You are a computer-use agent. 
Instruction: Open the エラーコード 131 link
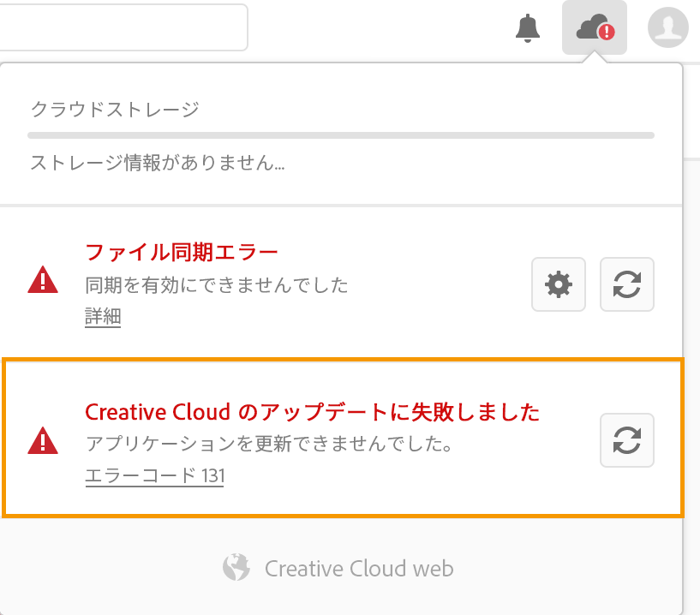(155, 475)
